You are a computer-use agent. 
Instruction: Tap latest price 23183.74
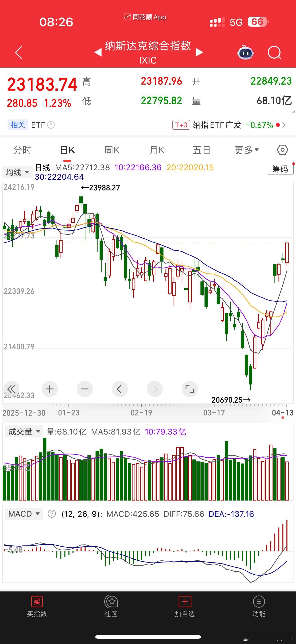(x=42, y=84)
